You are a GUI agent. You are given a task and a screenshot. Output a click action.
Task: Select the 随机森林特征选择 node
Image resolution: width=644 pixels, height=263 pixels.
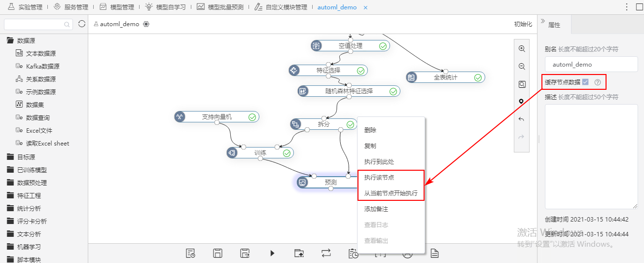pos(349,91)
